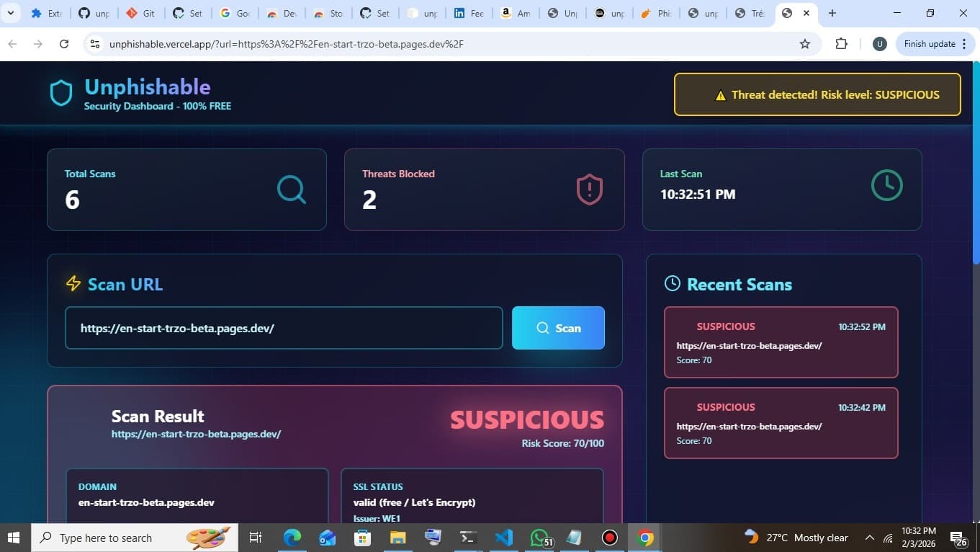
Task: Open WhatsApp from the taskbar
Action: click(539, 538)
